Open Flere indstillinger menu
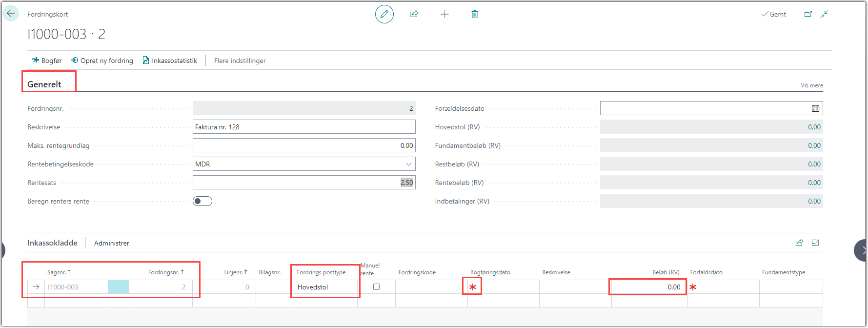This screenshot has height=328, width=868. 240,61
